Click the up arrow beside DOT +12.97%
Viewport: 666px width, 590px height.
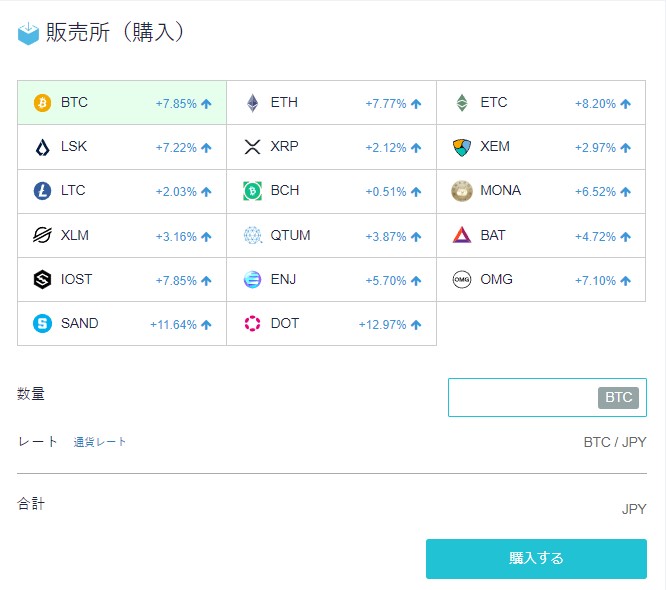point(416,325)
